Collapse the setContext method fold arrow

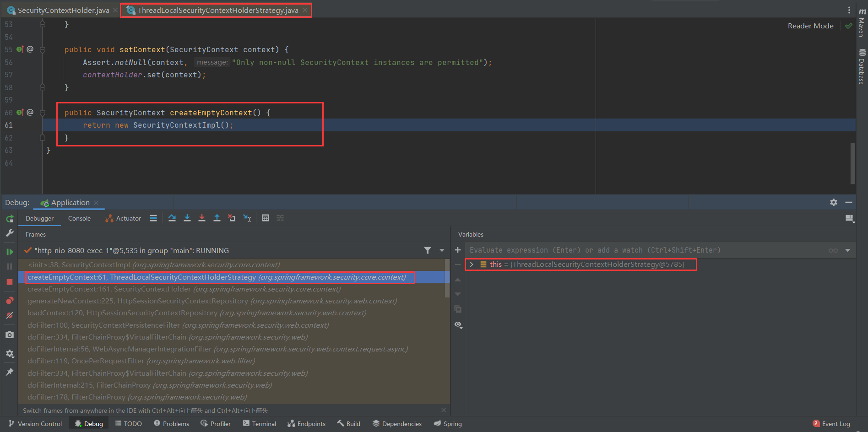tap(42, 49)
